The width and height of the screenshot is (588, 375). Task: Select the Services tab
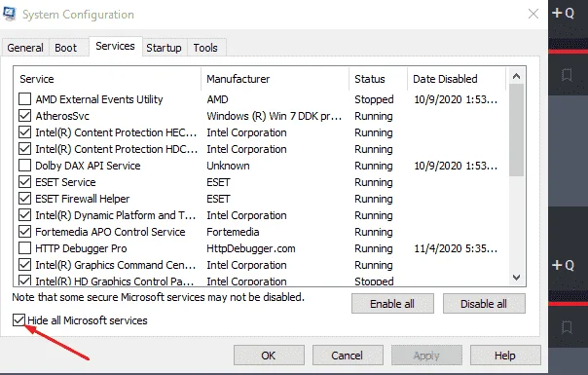click(115, 46)
